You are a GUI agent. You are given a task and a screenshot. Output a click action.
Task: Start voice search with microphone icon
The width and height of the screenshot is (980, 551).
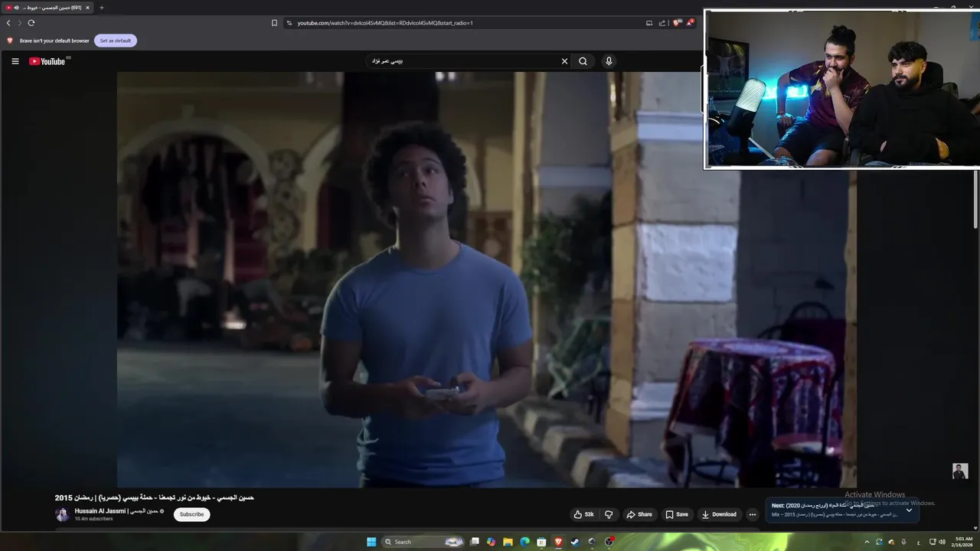609,61
